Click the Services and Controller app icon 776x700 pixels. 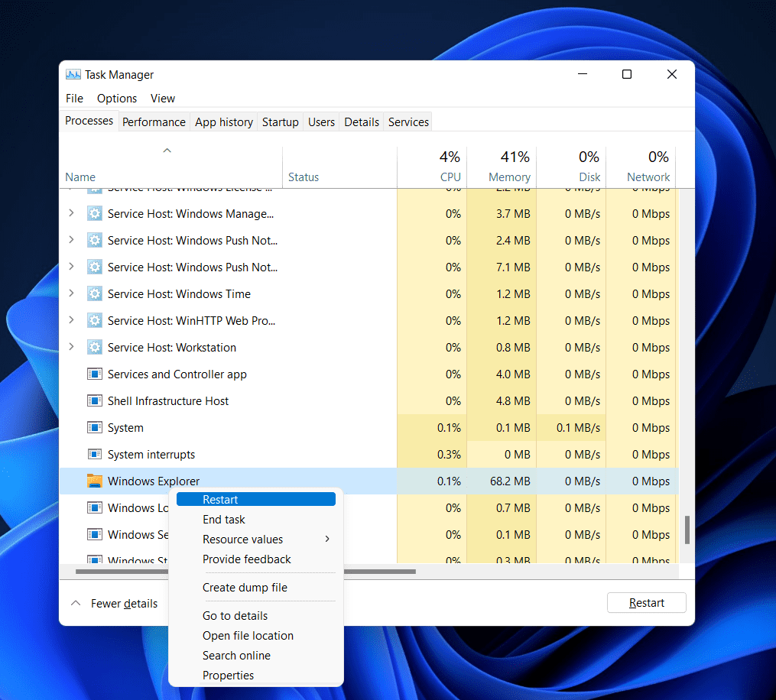pyautogui.click(x=95, y=374)
